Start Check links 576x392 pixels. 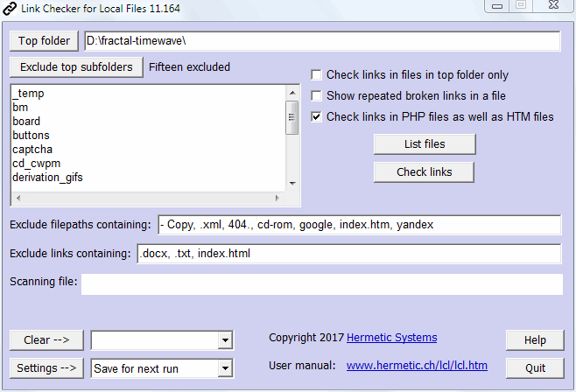[x=424, y=172]
